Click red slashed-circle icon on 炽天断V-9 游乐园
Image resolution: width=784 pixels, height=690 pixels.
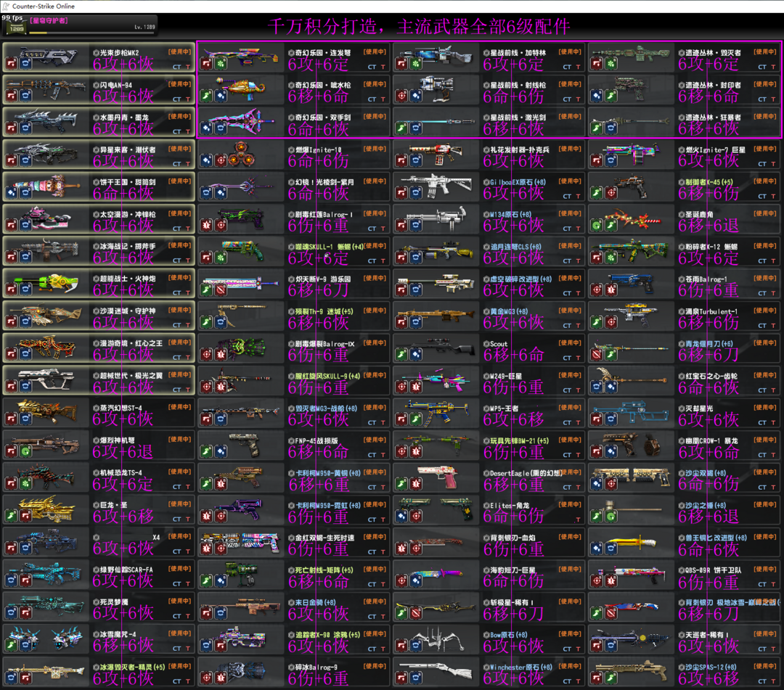pos(221,289)
